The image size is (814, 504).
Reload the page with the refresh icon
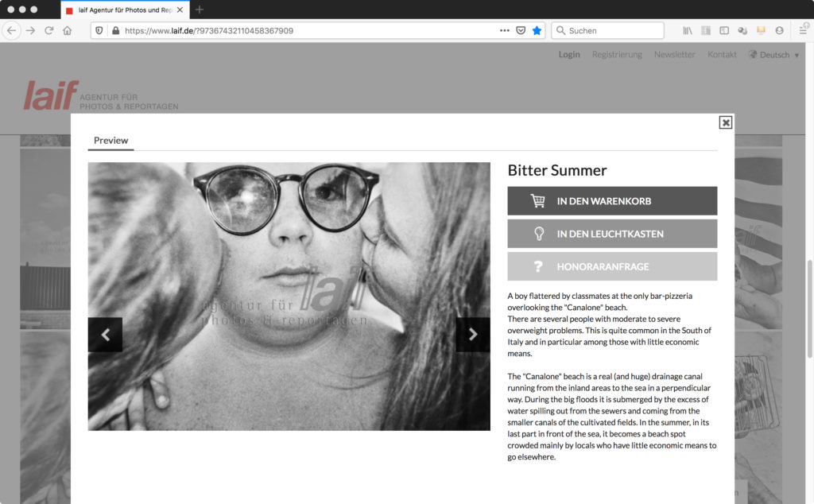pyautogui.click(x=48, y=31)
